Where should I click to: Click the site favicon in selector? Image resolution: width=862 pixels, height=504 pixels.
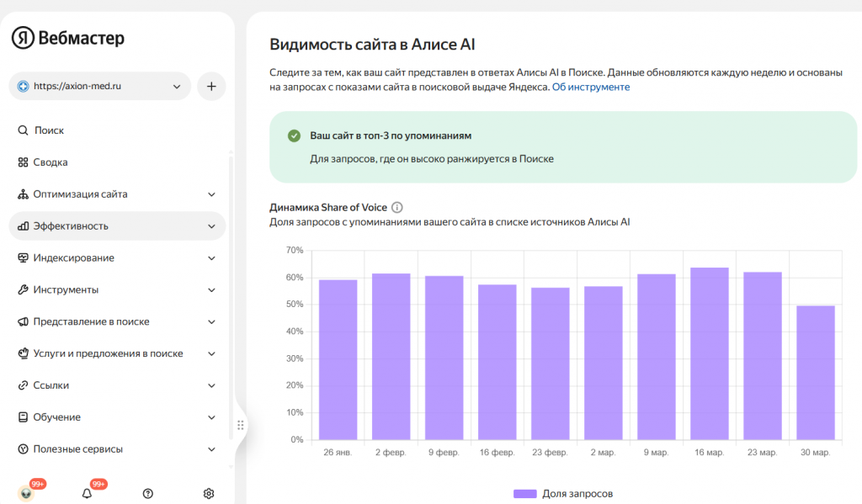23,87
